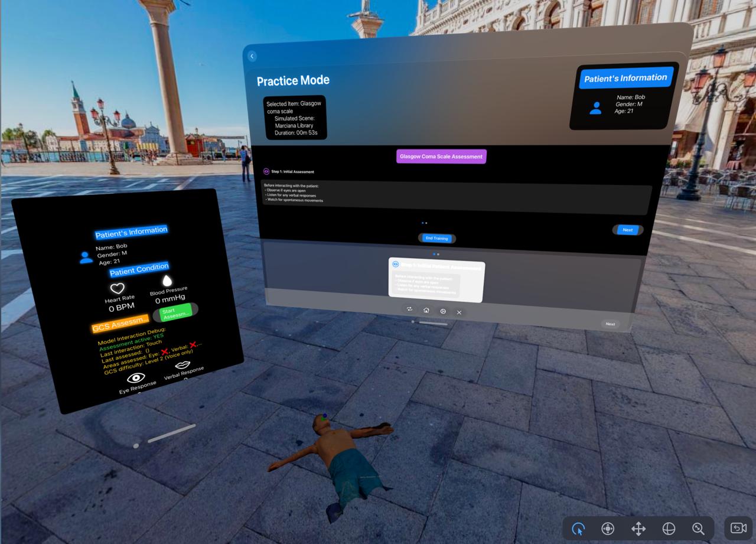
Task: Click the play circle icon in the ornament bar
Action: [443, 311]
